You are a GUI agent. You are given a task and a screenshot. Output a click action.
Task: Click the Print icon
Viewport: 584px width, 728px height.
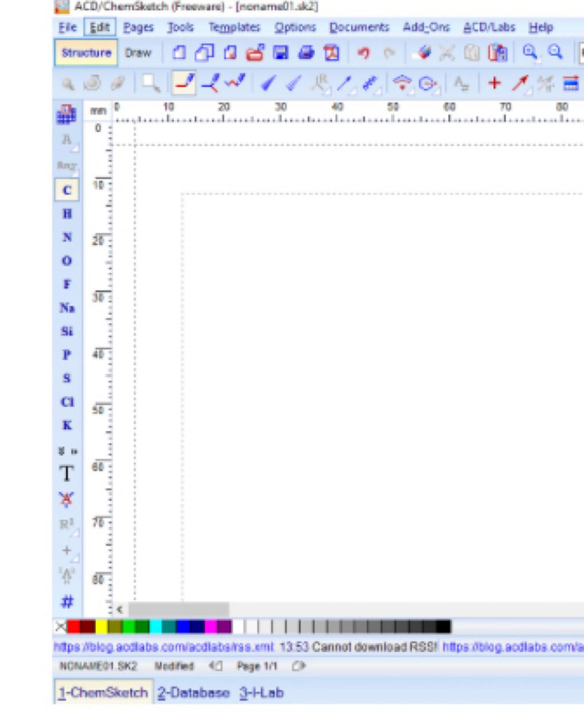pyautogui.click(x=306, y=53)
